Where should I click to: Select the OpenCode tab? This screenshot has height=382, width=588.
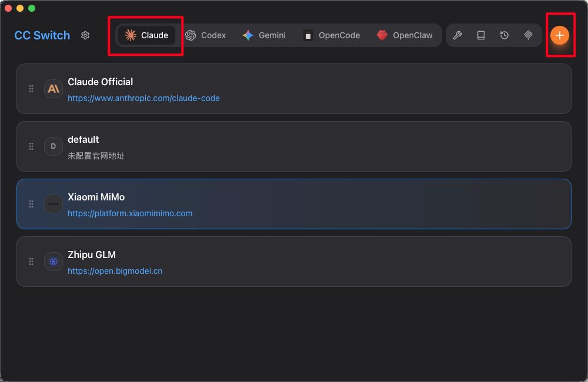pos(332,35)
